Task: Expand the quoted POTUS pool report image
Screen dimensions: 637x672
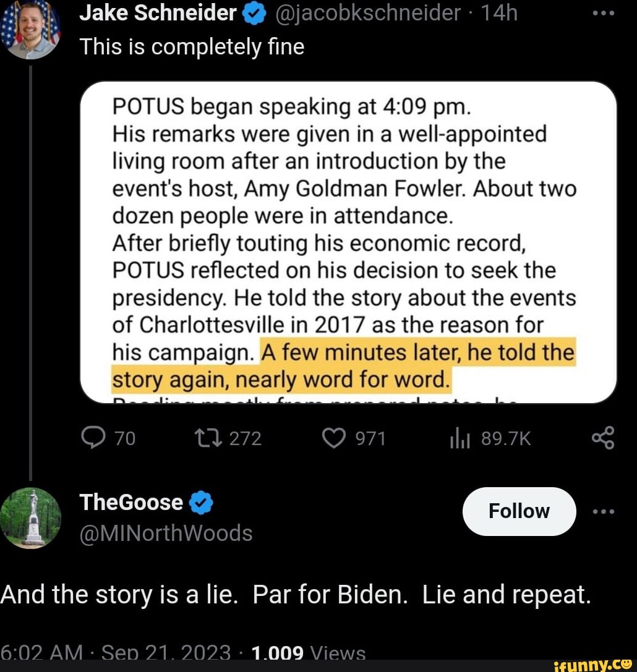Action: (348, 242)
